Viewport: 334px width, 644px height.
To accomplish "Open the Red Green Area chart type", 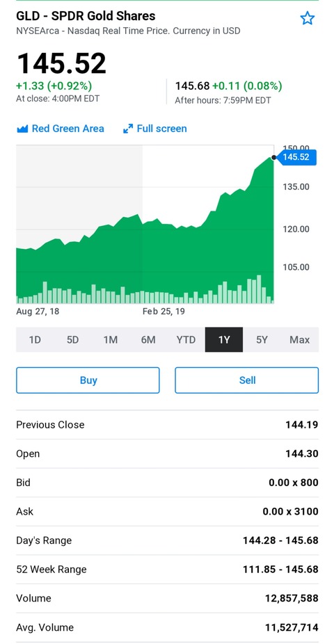I will tap(61, 129).
